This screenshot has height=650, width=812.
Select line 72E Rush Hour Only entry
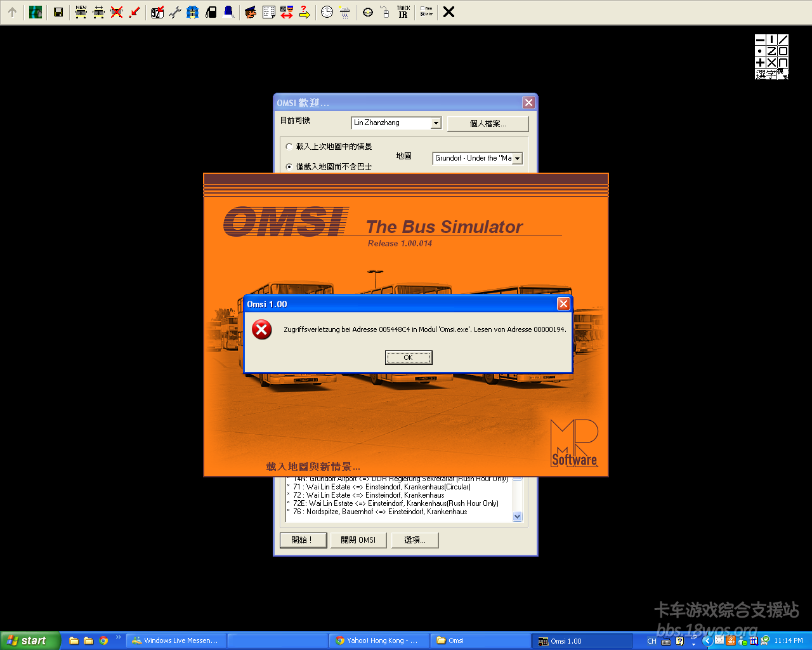pos(393,503)
